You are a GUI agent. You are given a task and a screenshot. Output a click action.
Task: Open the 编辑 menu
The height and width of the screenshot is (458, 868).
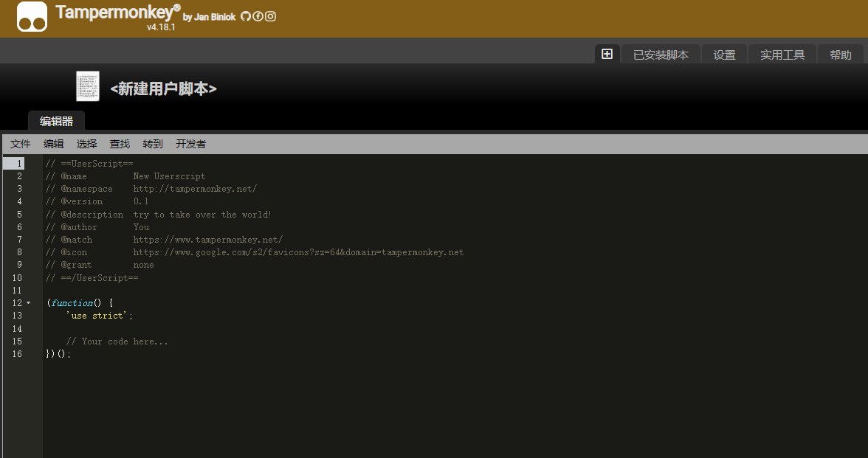[54, 144]
